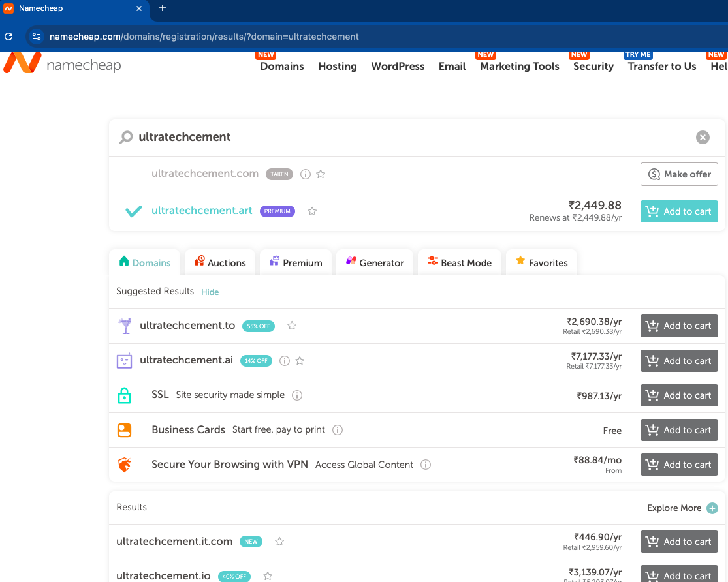Hide the Suggested Results section
Screen dimensions: 728x582
[210, 292]
